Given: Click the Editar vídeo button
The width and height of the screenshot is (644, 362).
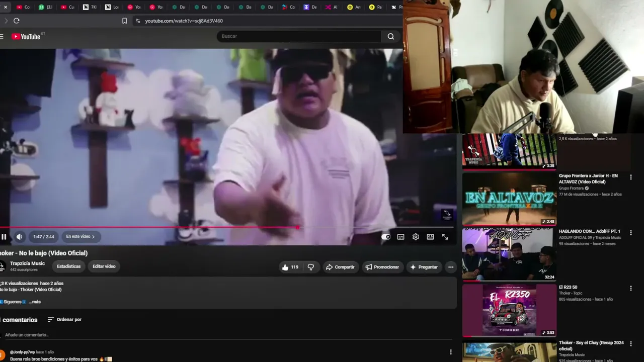Looking at the screenshot, I should 104,266.
